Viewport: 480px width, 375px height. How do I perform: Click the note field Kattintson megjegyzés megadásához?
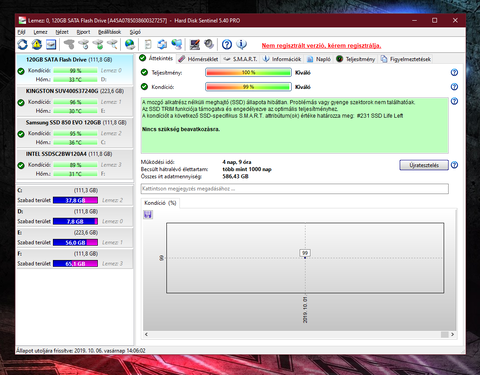pyautogui.click(x=294, y=189)
